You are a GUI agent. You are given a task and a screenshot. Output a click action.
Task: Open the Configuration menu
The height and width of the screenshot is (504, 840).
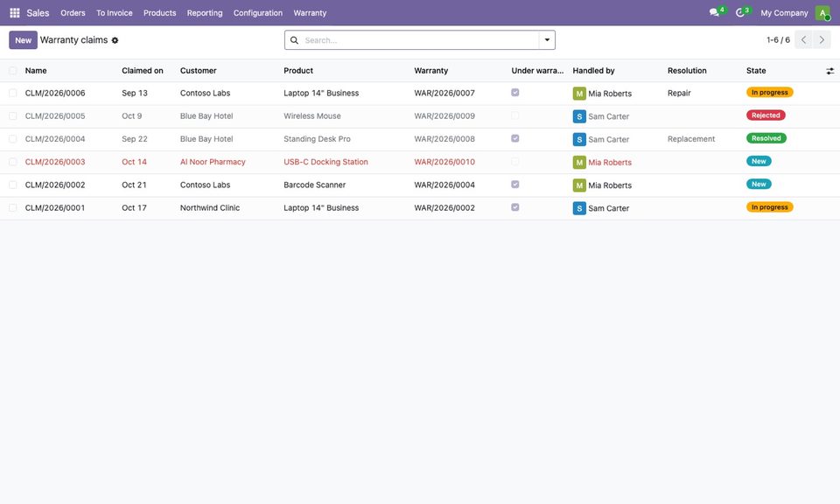pyautogui.click(x=257, y=13)
